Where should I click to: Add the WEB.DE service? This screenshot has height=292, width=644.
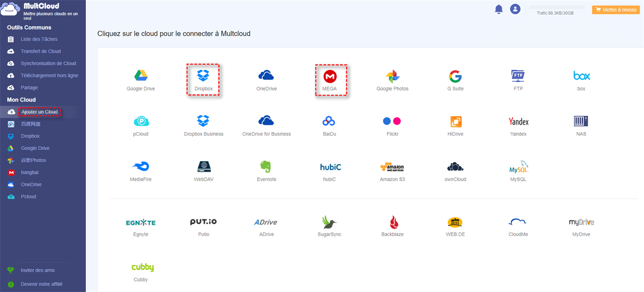tap(455, 222)
